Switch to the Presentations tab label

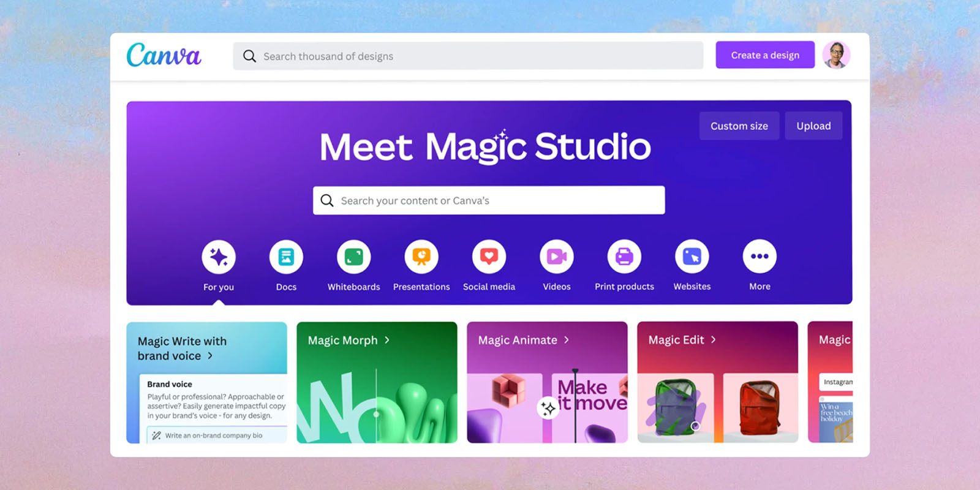pyautogui.click(x=421, y=287)
